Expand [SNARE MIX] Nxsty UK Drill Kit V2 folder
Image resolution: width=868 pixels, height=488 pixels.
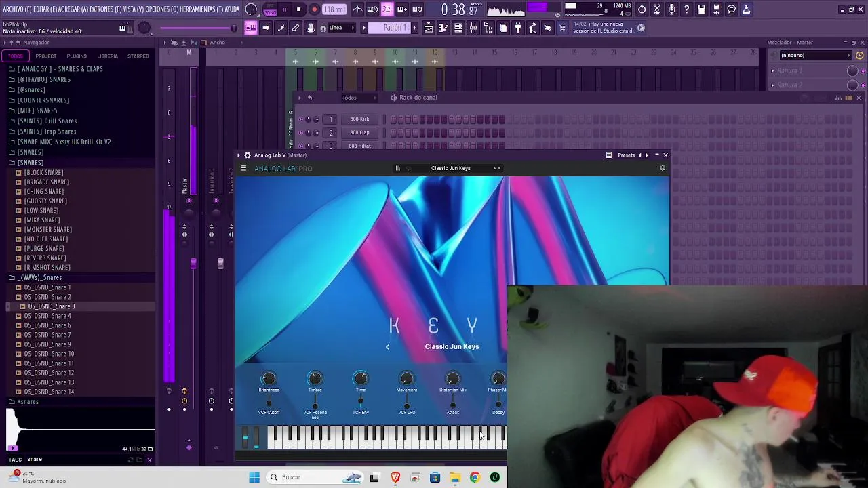tap(64, 142)
